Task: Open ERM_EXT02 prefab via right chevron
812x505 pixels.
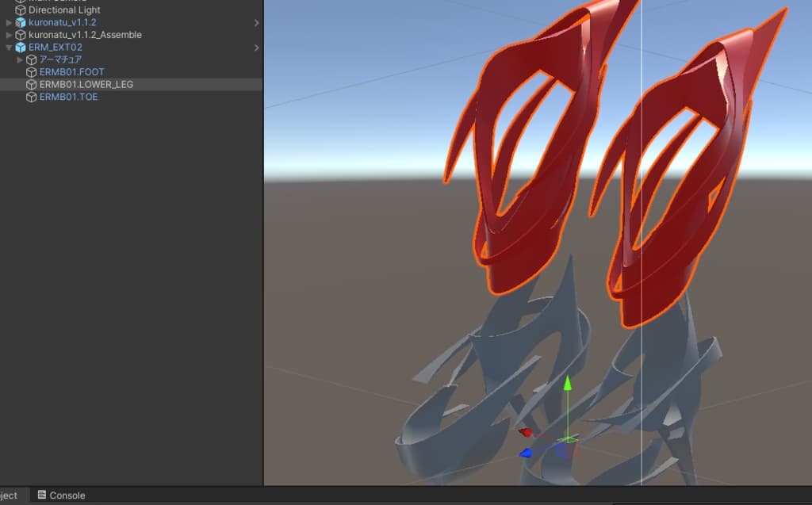Action: (x=256, y=48)
